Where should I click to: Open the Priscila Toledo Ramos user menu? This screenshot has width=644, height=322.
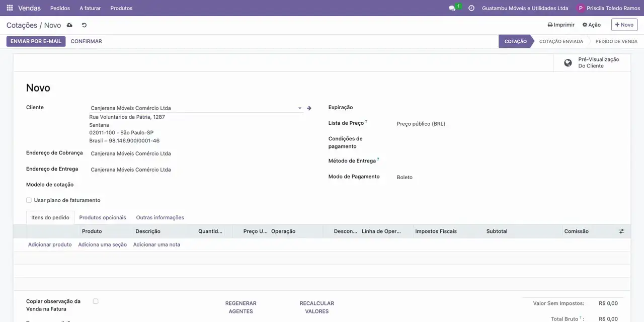pyautogui.click(x=609, y=8)
